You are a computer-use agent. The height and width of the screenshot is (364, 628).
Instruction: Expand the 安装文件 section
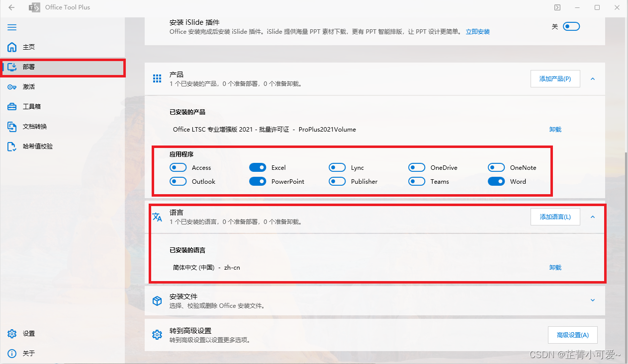[593, 300]
